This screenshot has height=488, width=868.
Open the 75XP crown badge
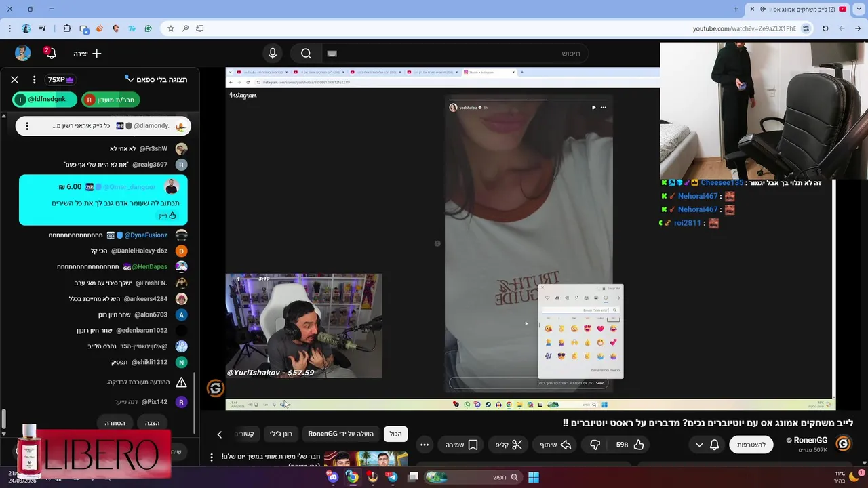click(60, 79)
